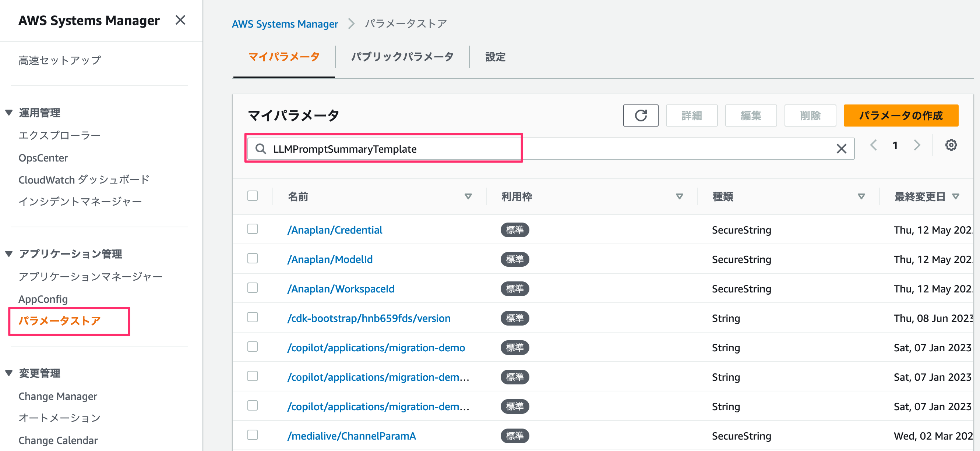Toggle the select-all header checkbox
The width and height of the screenshot is (980, 451).
(x=253, y=196)
